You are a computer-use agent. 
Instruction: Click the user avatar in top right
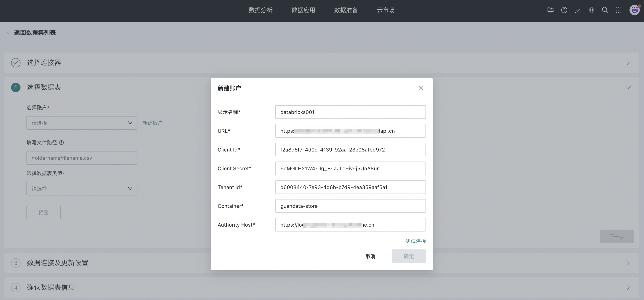(634, 10)
